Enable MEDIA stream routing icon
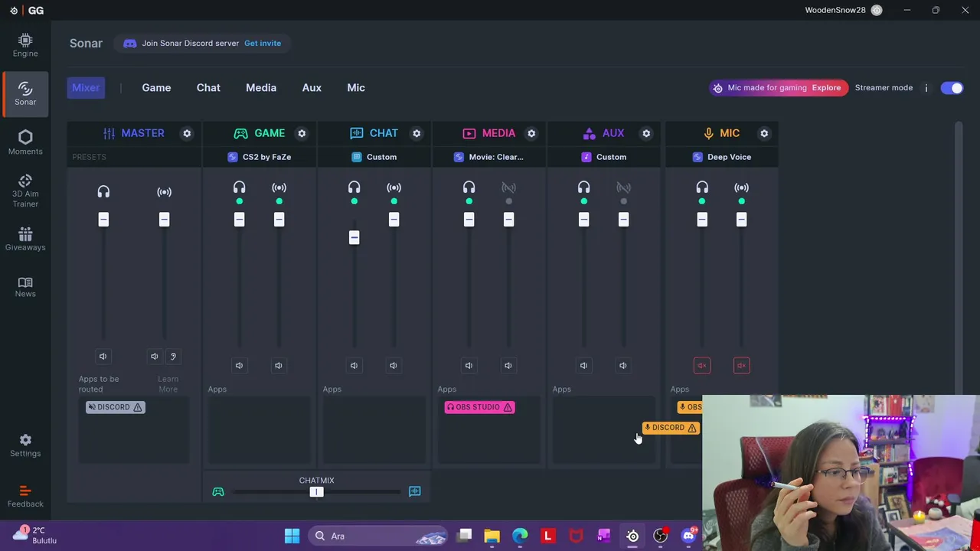The width and height of the screenshot is (980, 551). click(x=508, y=187)
